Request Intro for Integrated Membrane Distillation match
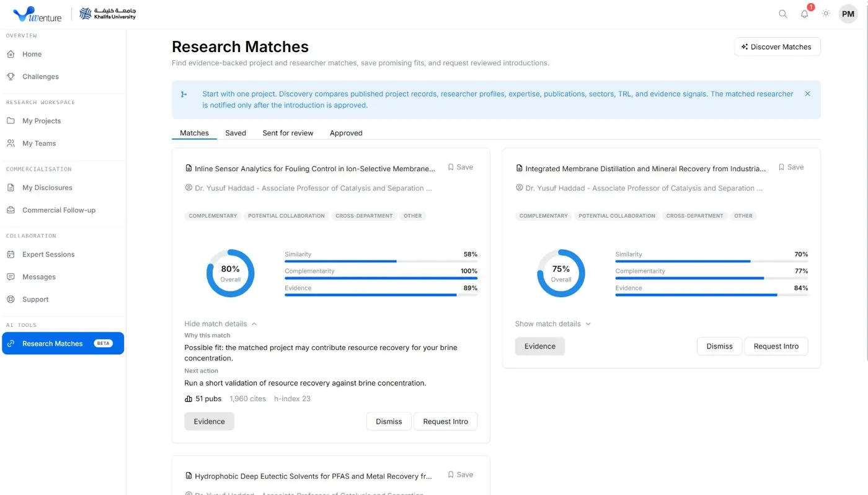This screenshot has width=868, height=495. coord(776,346)
